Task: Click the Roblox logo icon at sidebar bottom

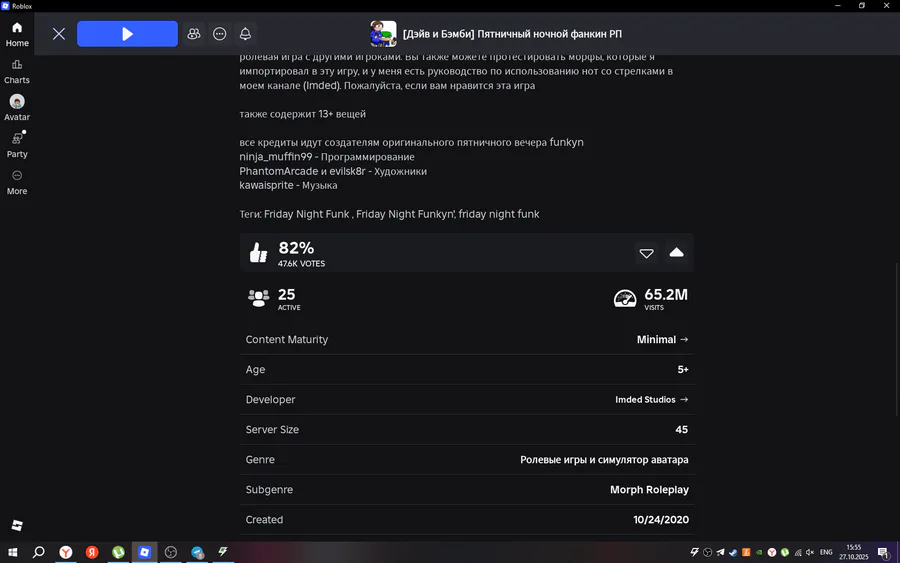Action: click(x=17, y=525)
